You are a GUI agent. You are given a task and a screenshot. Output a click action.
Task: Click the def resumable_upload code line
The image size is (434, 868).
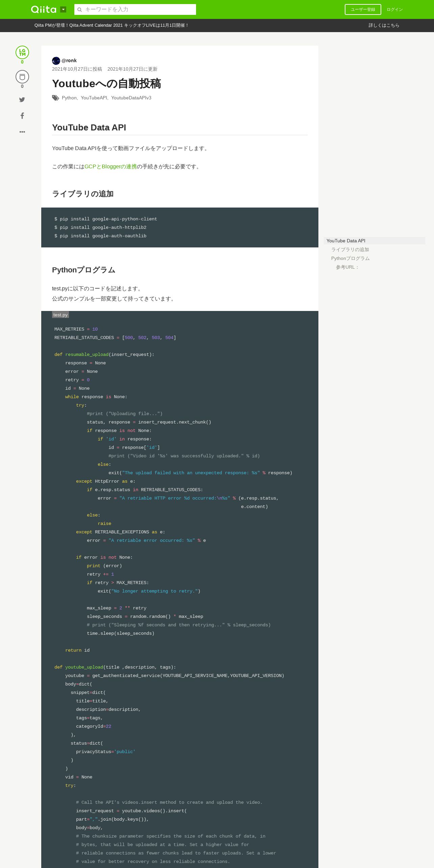[x=104, y=355]
